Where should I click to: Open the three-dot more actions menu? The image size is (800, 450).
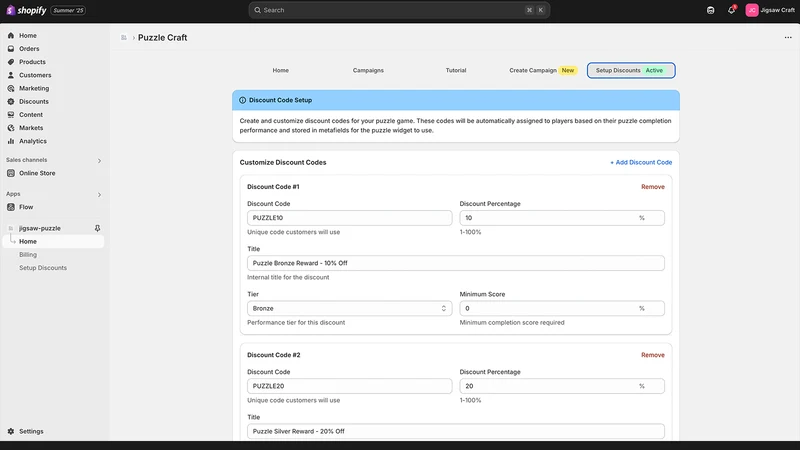(788, 38)
